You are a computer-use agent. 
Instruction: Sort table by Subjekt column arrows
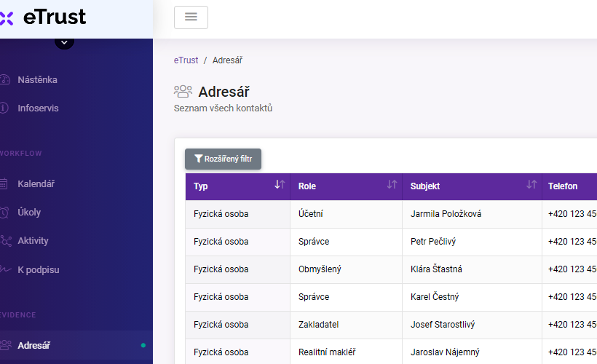pyautogui.click(x=531, y=186)
